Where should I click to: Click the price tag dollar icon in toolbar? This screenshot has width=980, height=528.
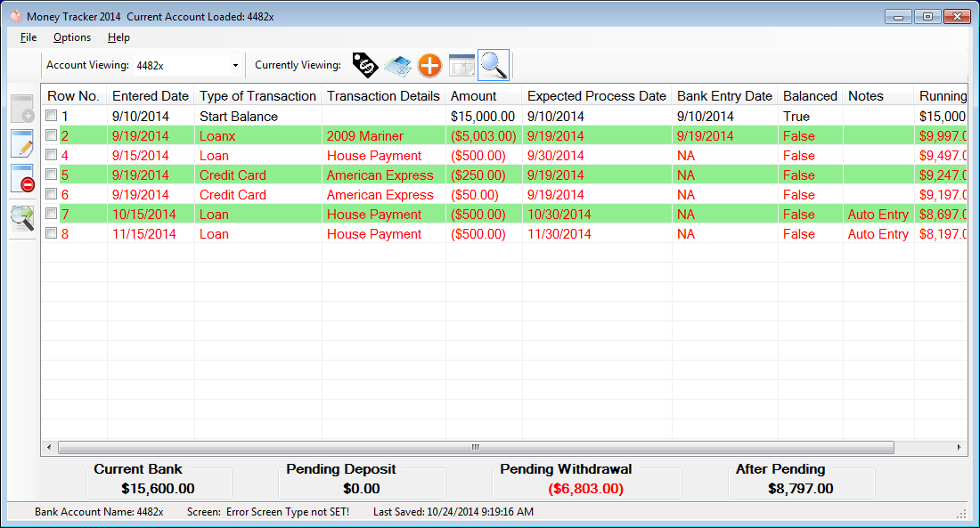tap(365, 65)
